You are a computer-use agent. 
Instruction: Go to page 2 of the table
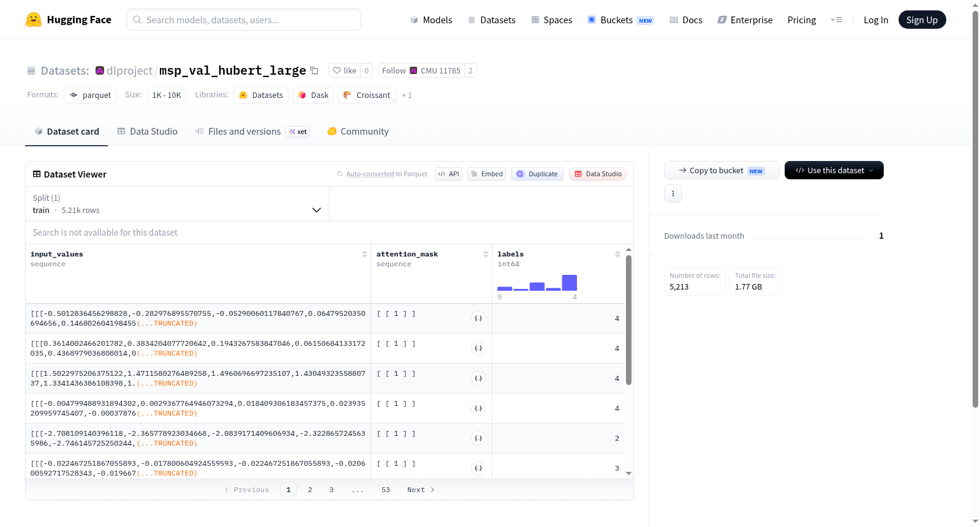(x=310, y=490)
